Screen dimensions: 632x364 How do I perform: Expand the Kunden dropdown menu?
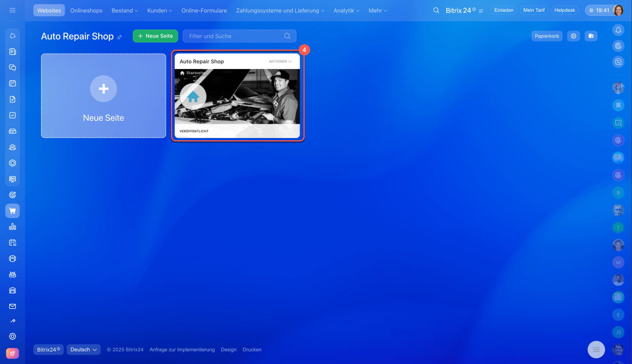(x=159, y=10)
